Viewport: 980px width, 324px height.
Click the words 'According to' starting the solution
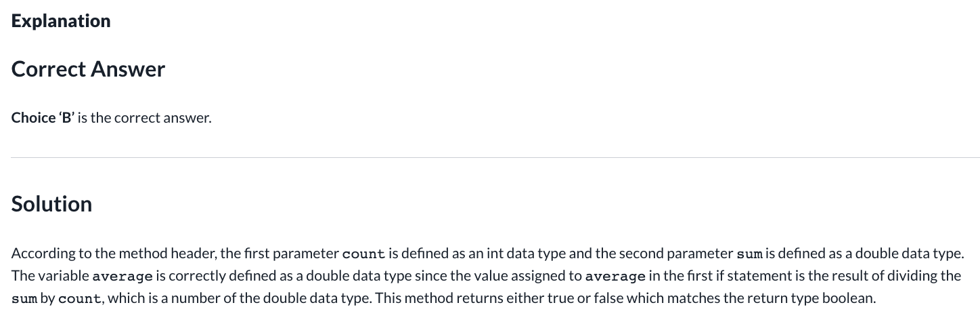[x=43, y=254]
